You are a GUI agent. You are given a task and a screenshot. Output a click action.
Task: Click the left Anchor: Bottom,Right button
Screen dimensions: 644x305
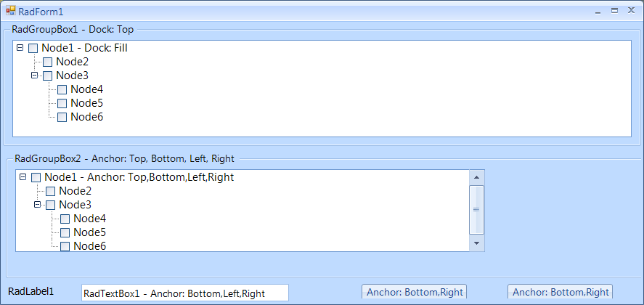coord(414,292)
